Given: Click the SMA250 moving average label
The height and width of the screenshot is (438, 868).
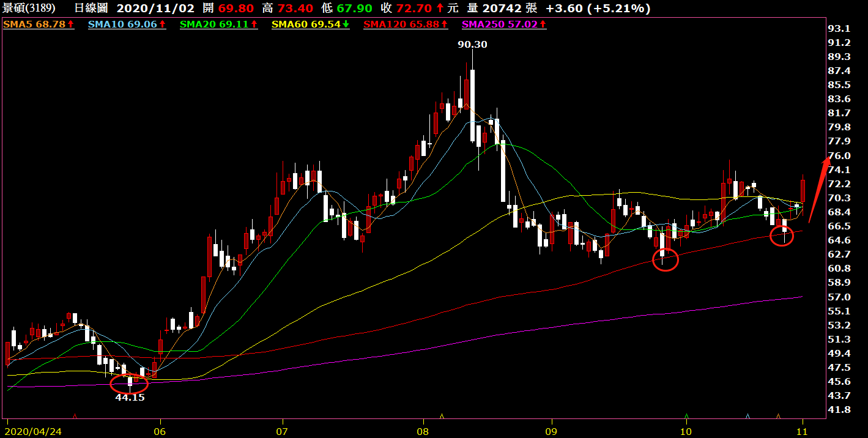Looking at the screenshot, I should [504, 24].
